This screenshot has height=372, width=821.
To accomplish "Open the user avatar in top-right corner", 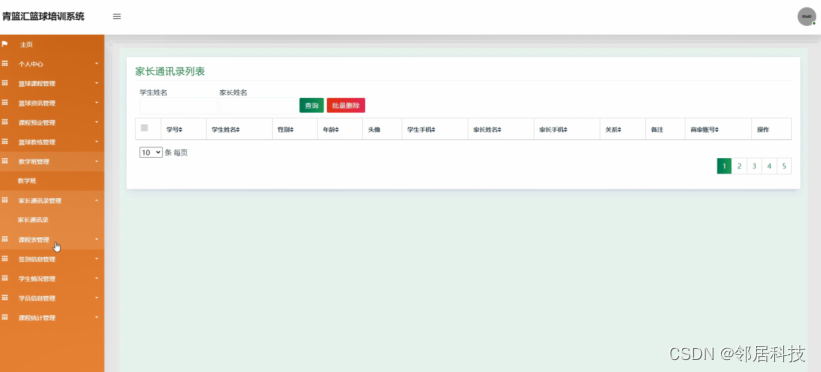I will pyautogui.click(x=806, y=16).
